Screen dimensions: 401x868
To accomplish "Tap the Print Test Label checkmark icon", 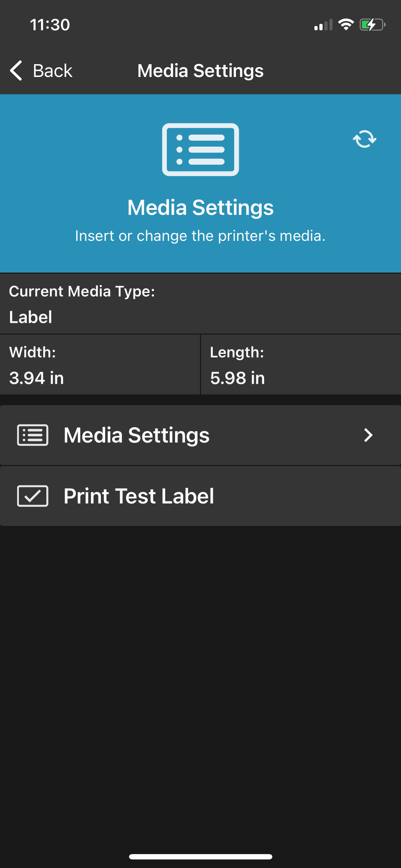I will click(33, 496).
